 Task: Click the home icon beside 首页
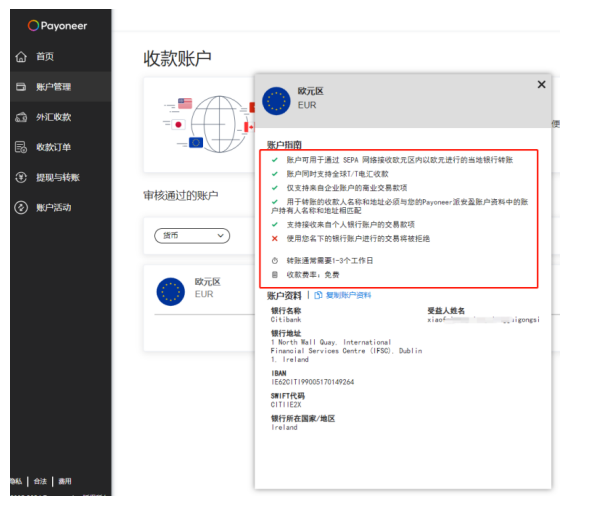(21, 57)
